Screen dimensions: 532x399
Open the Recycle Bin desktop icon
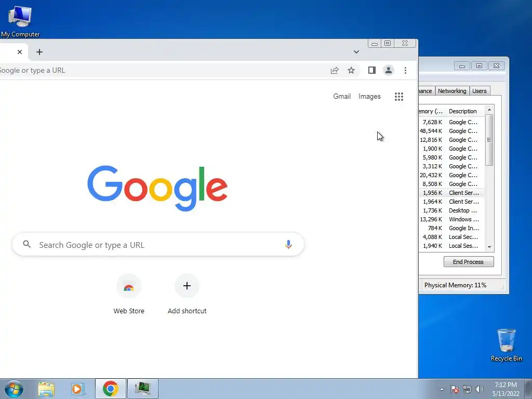point(506,345)
